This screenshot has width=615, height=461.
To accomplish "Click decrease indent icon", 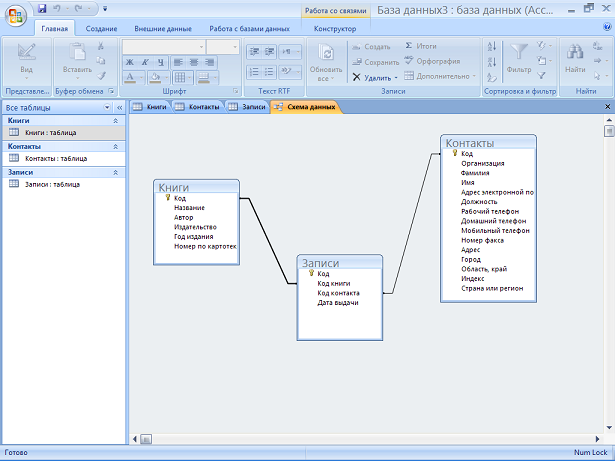I will click(254, 52).
